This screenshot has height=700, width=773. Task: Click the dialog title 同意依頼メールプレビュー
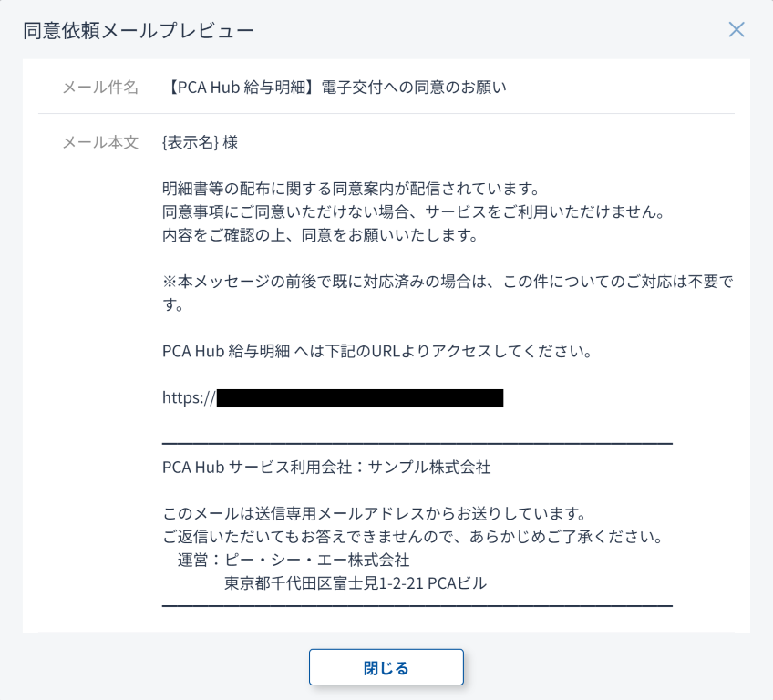[x=139, y=30]
